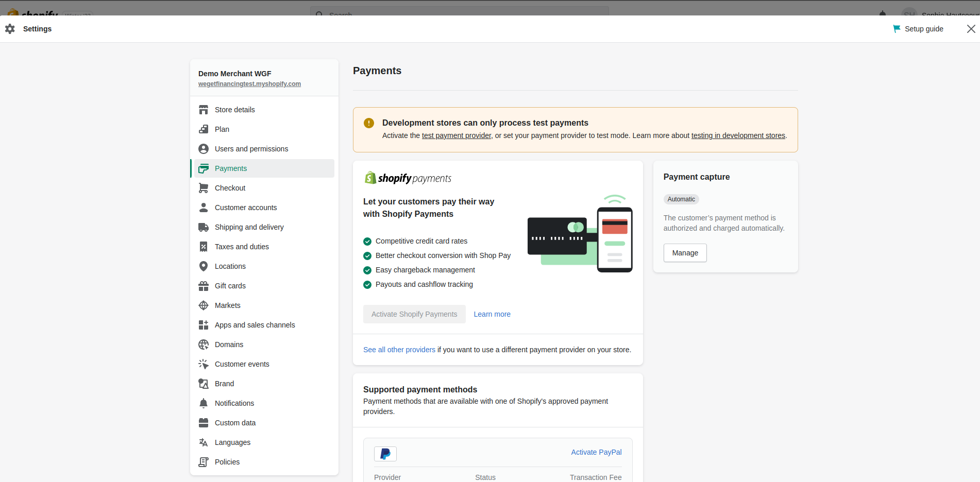Click Activate PayPal link
Screen dimensions: 980x482
596,452
